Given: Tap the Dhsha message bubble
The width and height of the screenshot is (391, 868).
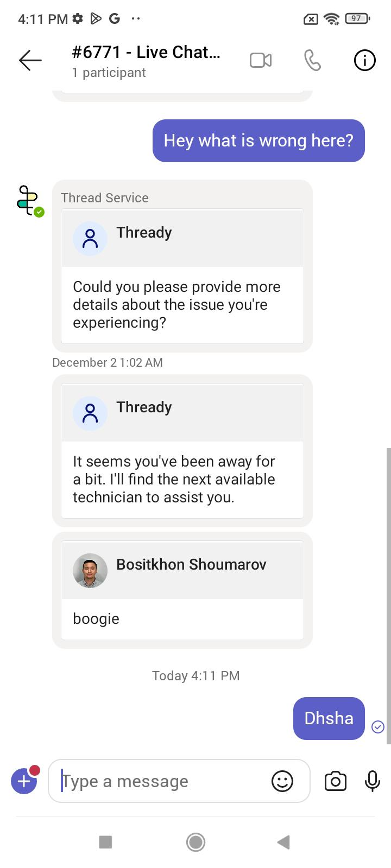Looking at the screenshot, I should (x=329, y=718).
